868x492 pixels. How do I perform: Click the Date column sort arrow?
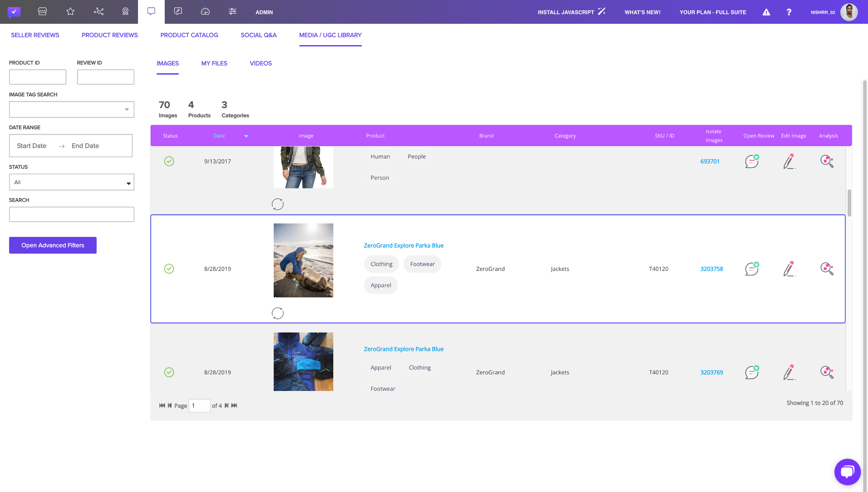click(246, 136)
